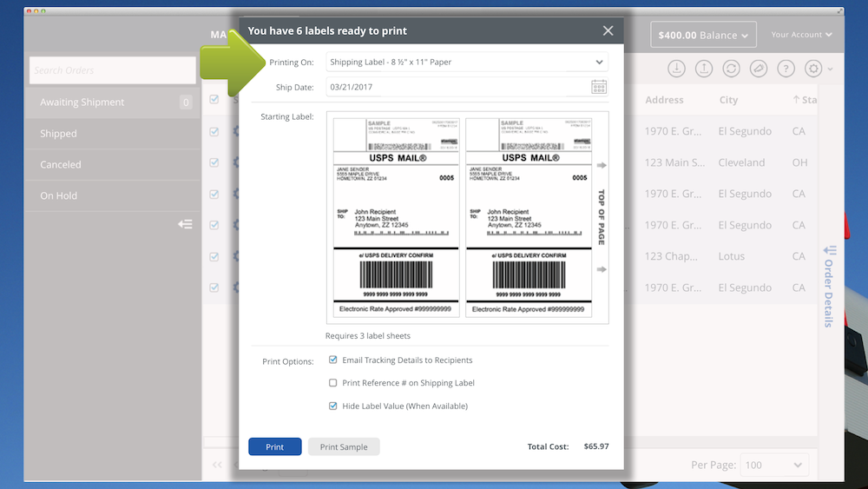
Task: Click the Search Orders field
Action: point(112,70)
